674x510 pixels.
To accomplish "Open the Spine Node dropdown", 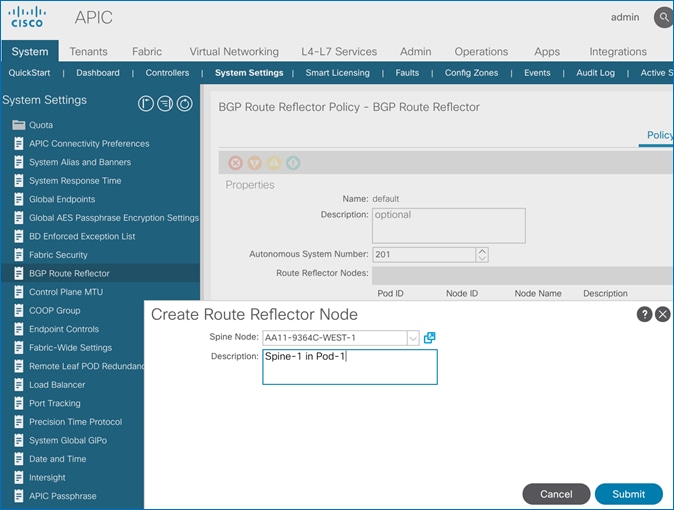I will point(413,338).
